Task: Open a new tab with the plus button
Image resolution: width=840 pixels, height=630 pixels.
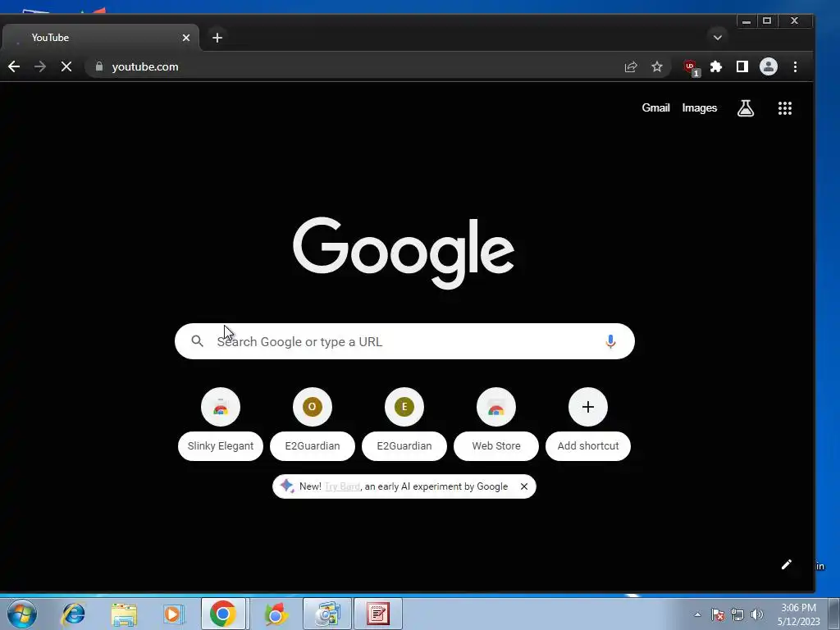Action: tap(217, 38)
